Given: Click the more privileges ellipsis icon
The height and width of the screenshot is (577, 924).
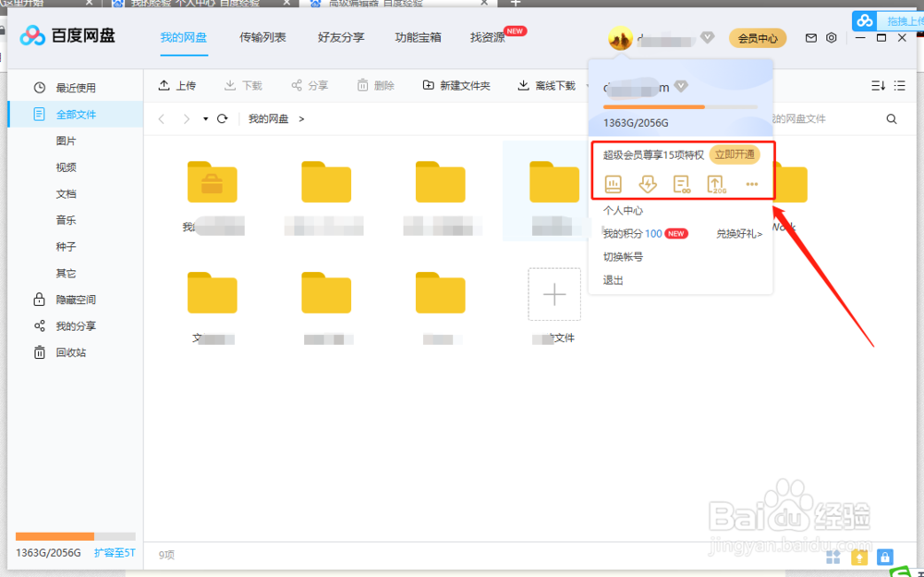Looking at the screenshot, I should (x=751, y=184).
